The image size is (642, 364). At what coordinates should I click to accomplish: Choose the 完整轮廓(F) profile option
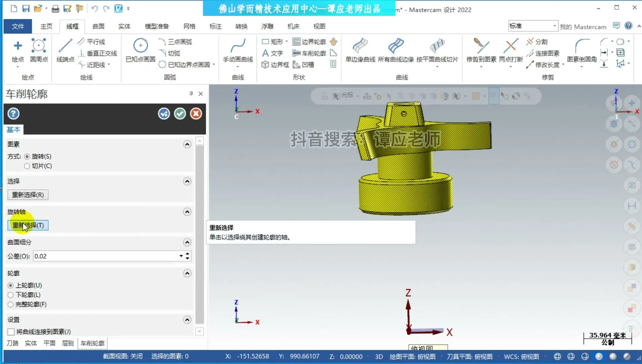[11, 304]
